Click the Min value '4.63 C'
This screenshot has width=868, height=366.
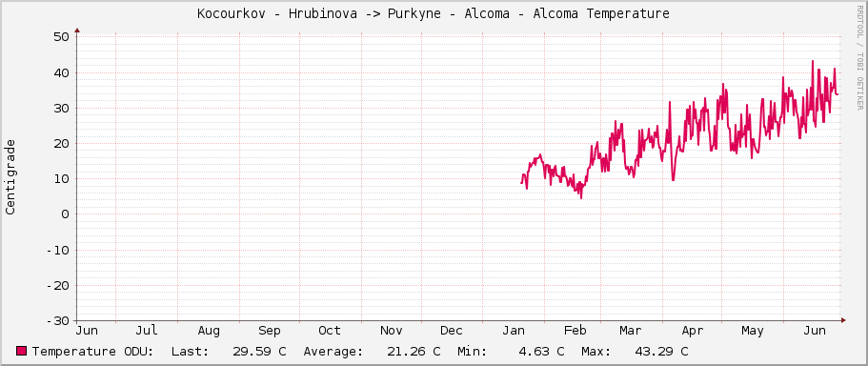[x=542, y=352]
